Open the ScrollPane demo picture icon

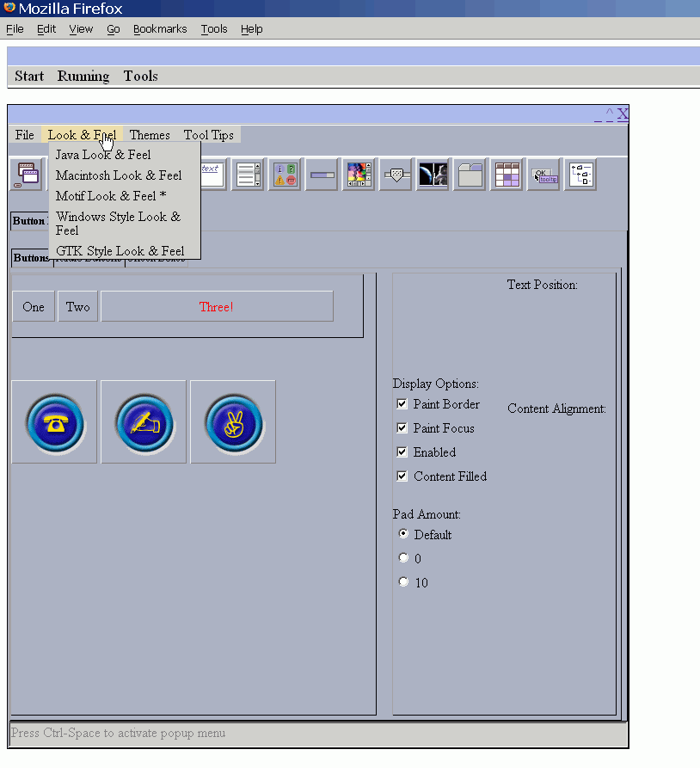click(359, 175)
